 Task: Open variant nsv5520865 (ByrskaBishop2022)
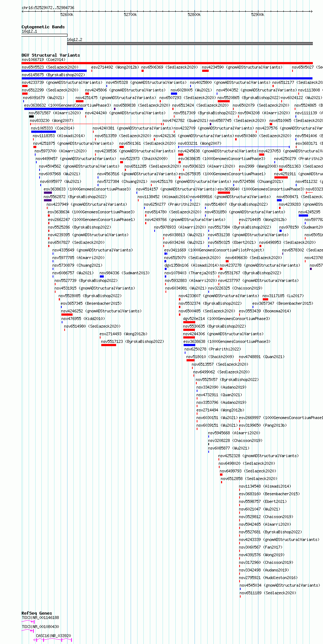coord(249,98)
